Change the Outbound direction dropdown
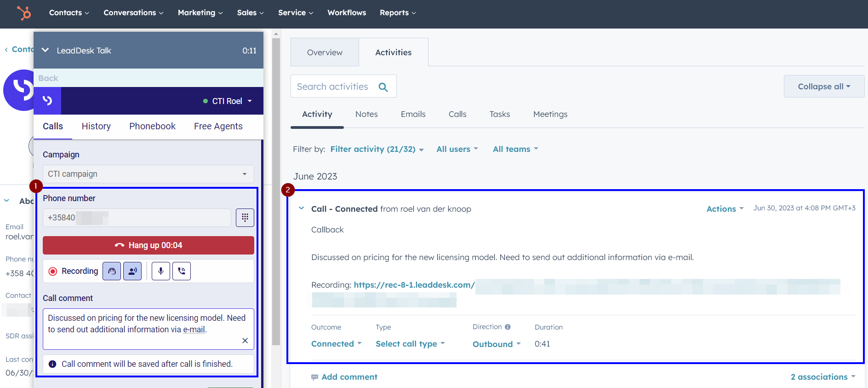The height and width of the screenshot is (388, 868). click(x=497, y=344)
